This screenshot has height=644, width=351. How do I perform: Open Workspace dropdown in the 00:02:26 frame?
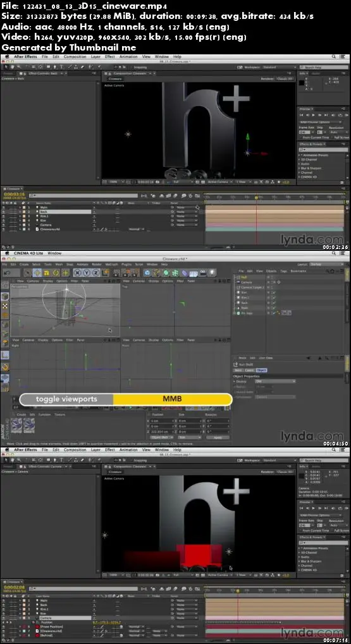coord(280,67)
